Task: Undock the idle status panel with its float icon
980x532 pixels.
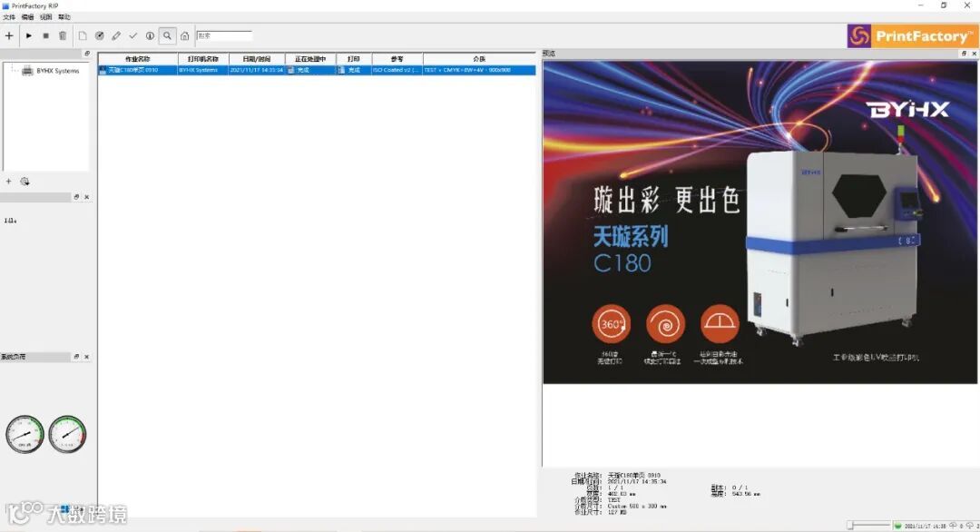Action: point(76,197)
